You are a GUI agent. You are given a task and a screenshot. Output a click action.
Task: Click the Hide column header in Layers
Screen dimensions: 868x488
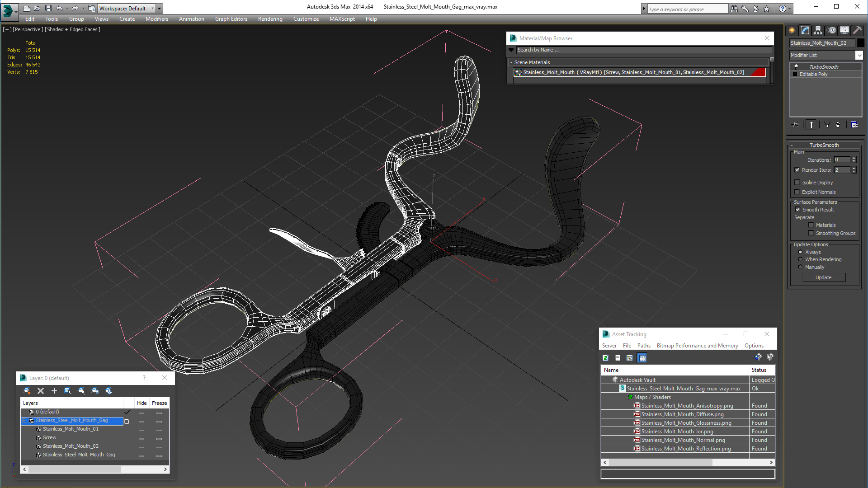click(x=142, y=403)
